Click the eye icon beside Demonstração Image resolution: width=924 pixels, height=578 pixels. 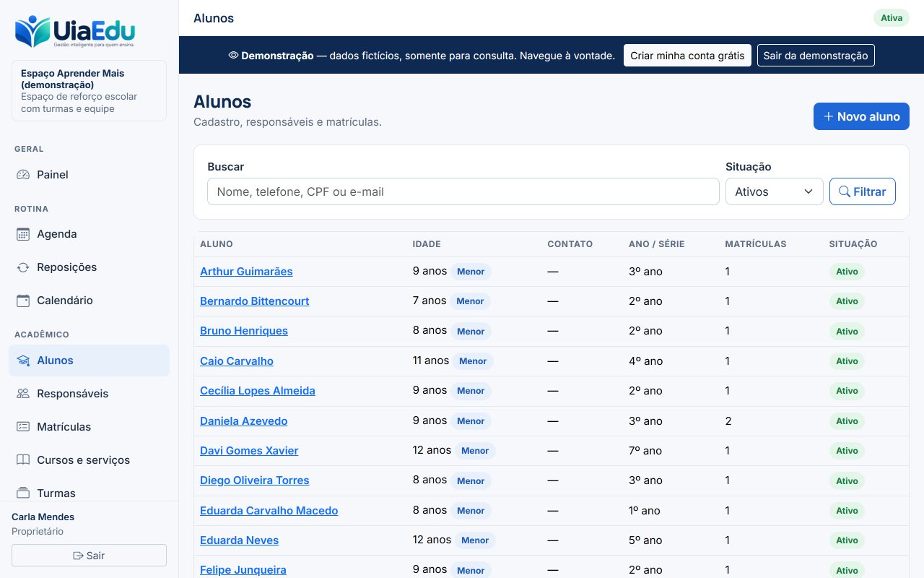tap(233, 55)
